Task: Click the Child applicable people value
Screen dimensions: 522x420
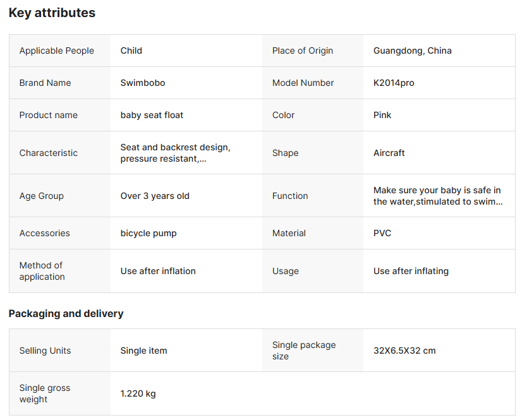Action: tap(131, 51)
